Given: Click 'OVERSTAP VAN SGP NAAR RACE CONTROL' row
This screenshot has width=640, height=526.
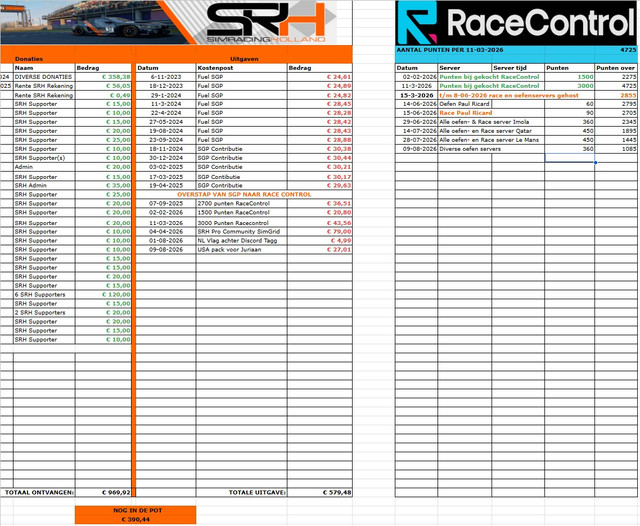Looking at the screenshot, I should tap(244, 194).
